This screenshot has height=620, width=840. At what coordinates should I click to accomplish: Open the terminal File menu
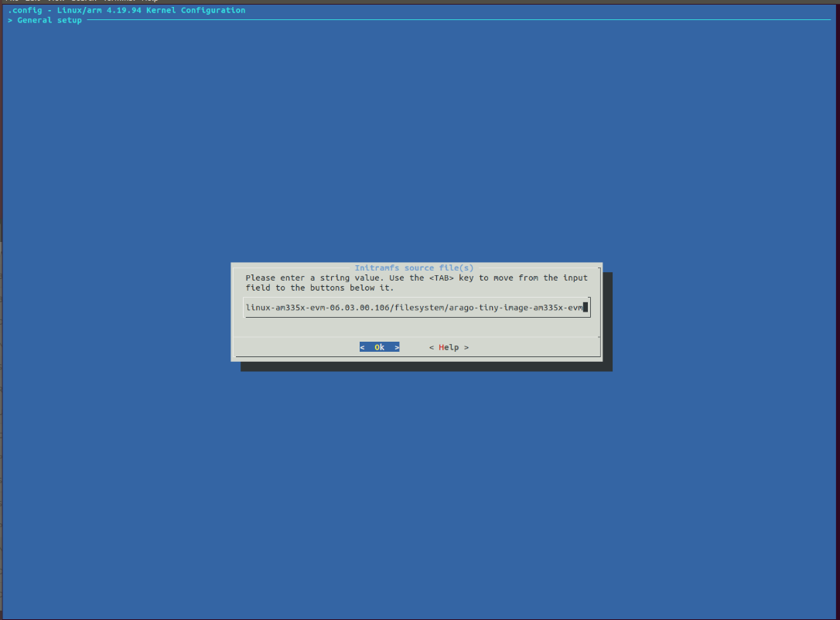pos(13,1)
